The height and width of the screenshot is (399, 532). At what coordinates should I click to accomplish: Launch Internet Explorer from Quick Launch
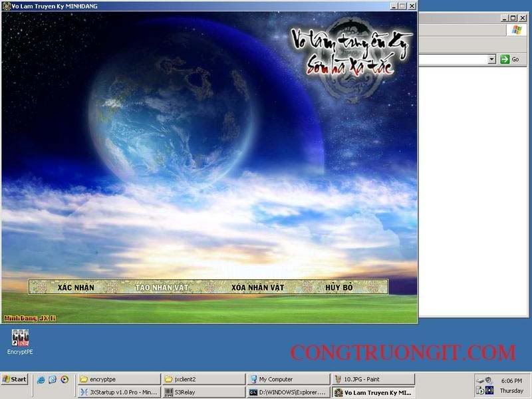[41, 380]
